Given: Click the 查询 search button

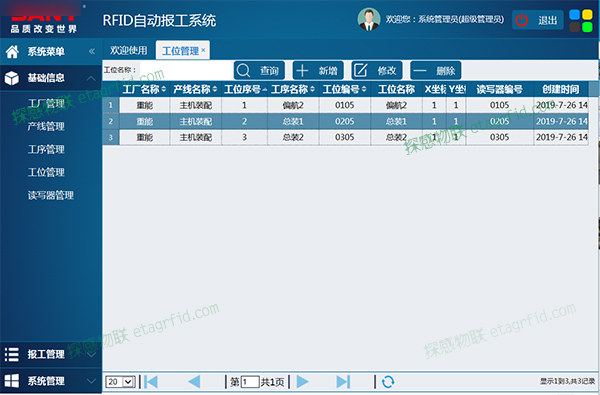Looking at the screenshot, I should click(x=259, y=70).
